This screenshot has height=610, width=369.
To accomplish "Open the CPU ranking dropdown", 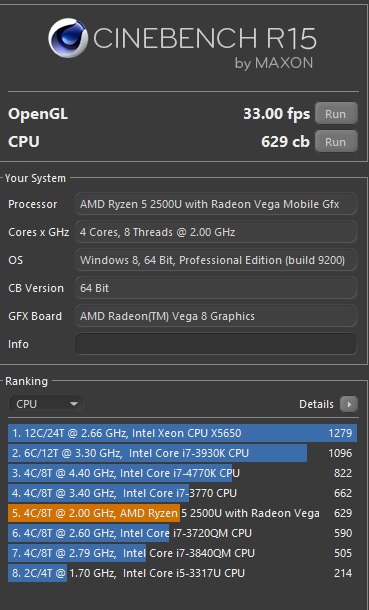I will coord(45,404).
